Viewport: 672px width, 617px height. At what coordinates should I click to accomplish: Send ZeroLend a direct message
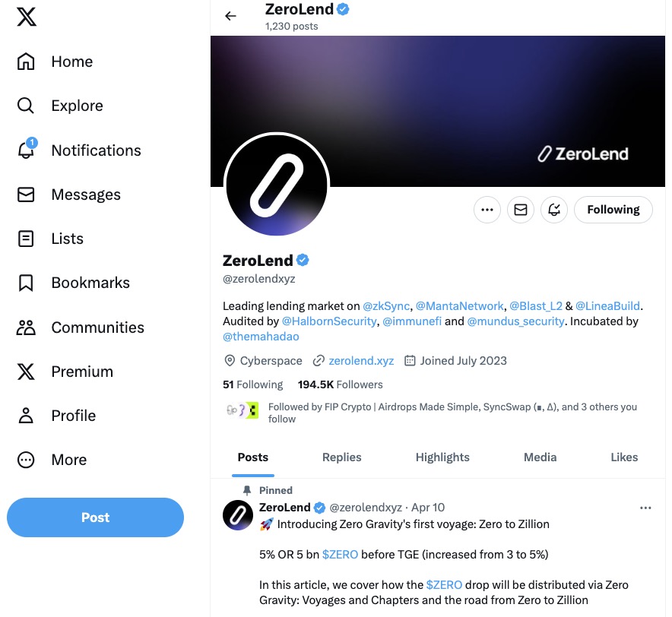tap(521, 210)
